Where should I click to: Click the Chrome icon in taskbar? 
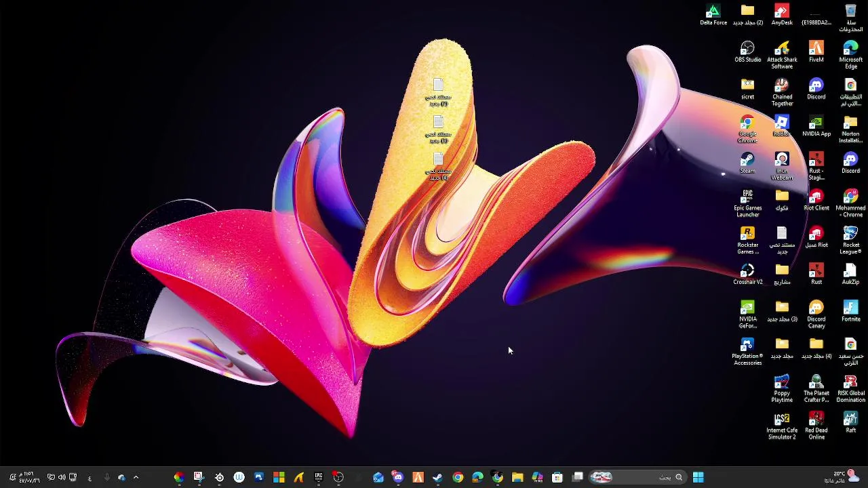pos(458,477)
